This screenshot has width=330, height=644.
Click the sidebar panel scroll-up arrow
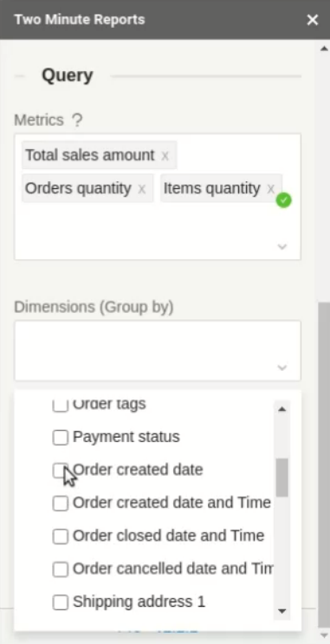click(x=323, y=49)
